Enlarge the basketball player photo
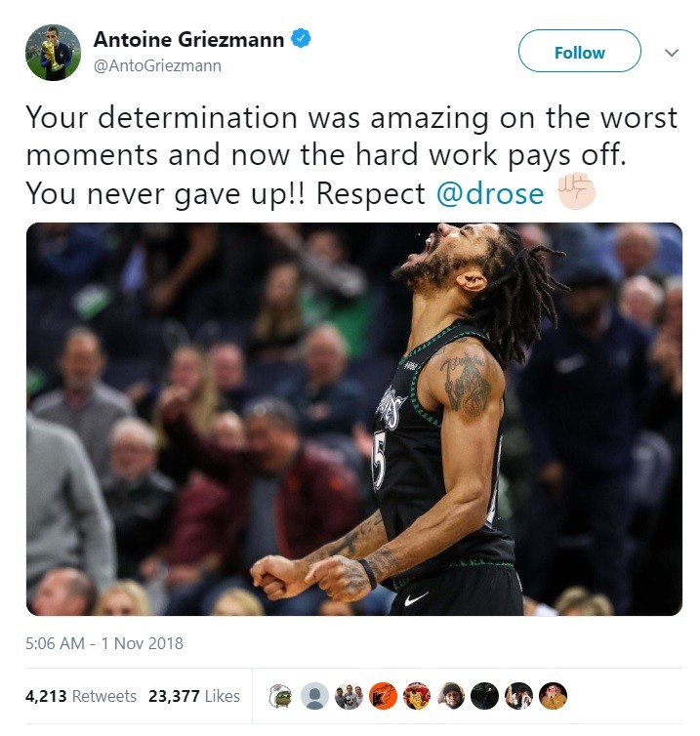Viewport: 700px width, 736px height. [354, 419]
